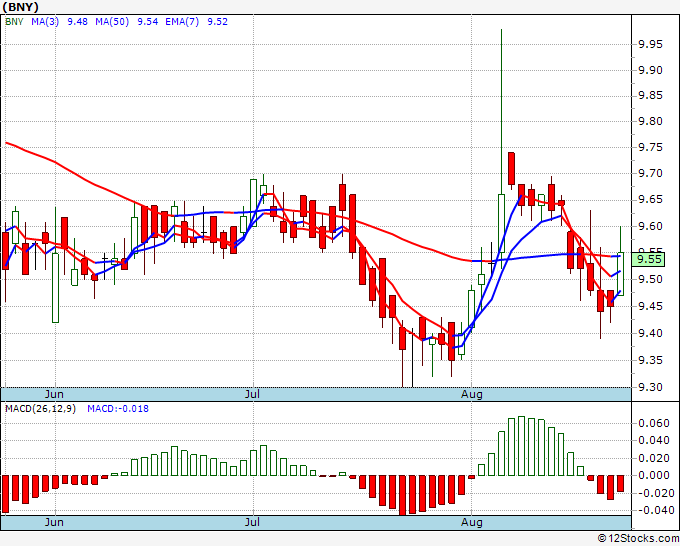Click the 9.45 price axis label

click(x=650, y=306)
